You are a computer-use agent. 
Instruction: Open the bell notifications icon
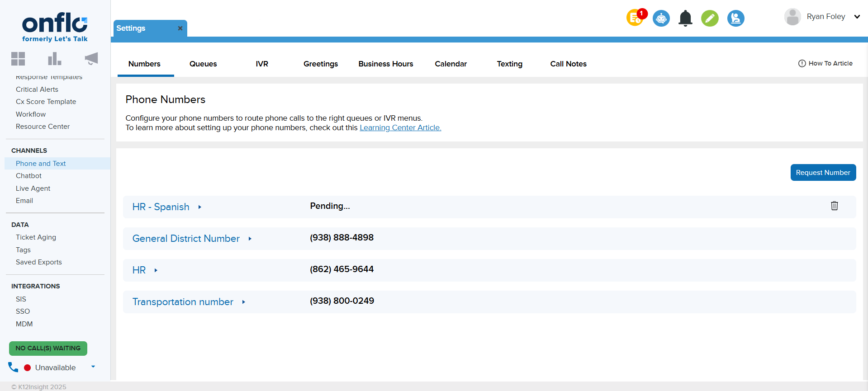point(685,19)
